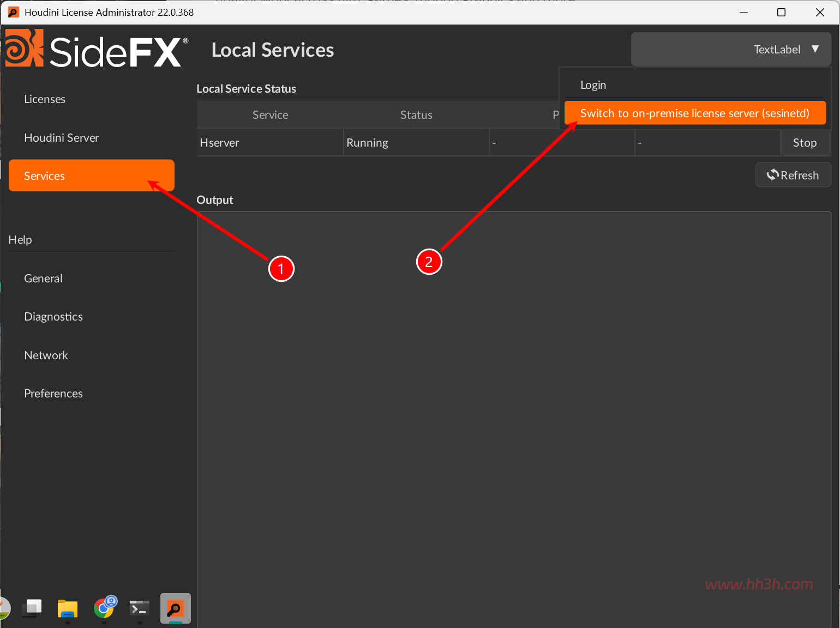Select the Running status cell
Image resolution: width=840 pixels, height=628 pixels.
pyautogui.click(x=416, y=143)
